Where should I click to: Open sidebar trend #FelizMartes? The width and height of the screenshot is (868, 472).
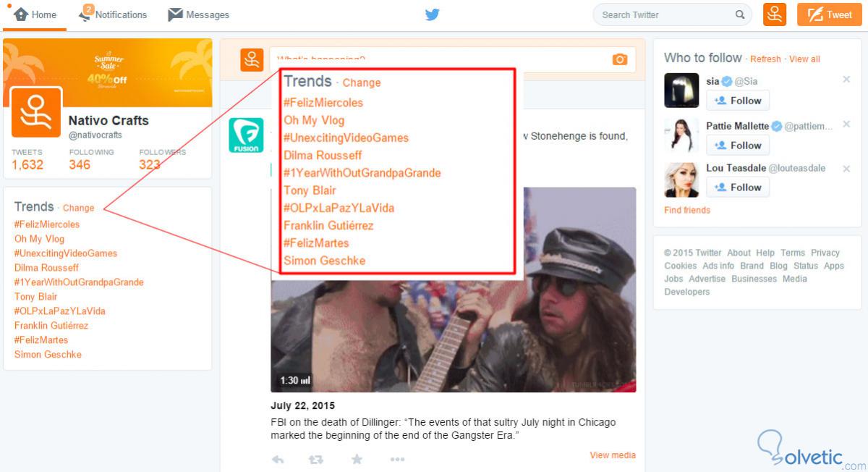[x=41, y=340]
